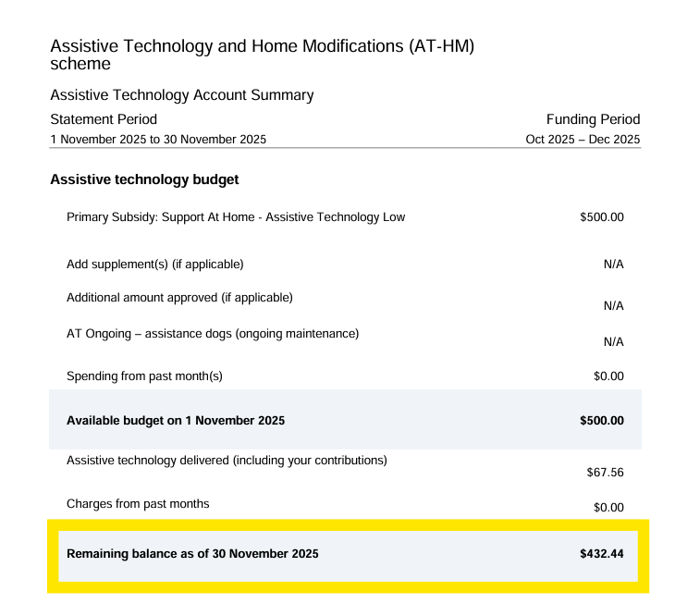Click the Funding Period label
The height and width of the screenshot is (616, 675).
pyautogui.click(x=593, y=119)
